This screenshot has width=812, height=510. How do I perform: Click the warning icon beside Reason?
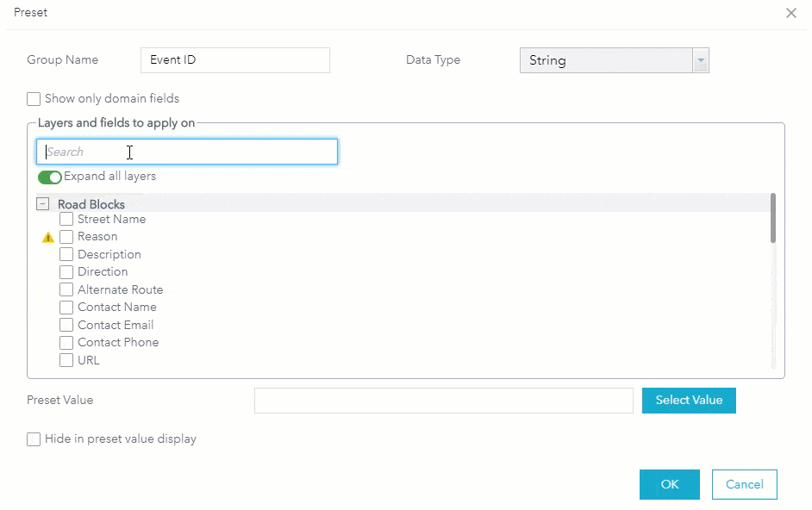pyautogui.click(x=48, y=237)
